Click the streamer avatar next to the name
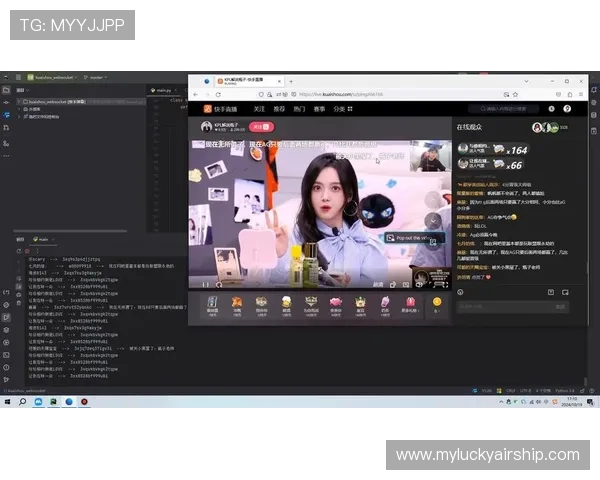 coord(207,127)
